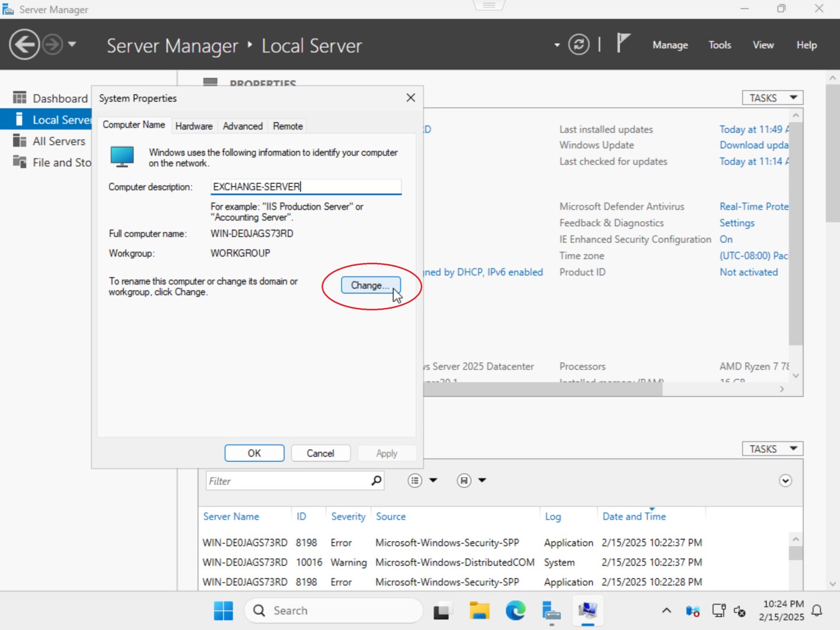The height and width of the screenshot is (630, 840).
Task: Click the Change... button
Action: pyautogui.click(x=370, y=285)
